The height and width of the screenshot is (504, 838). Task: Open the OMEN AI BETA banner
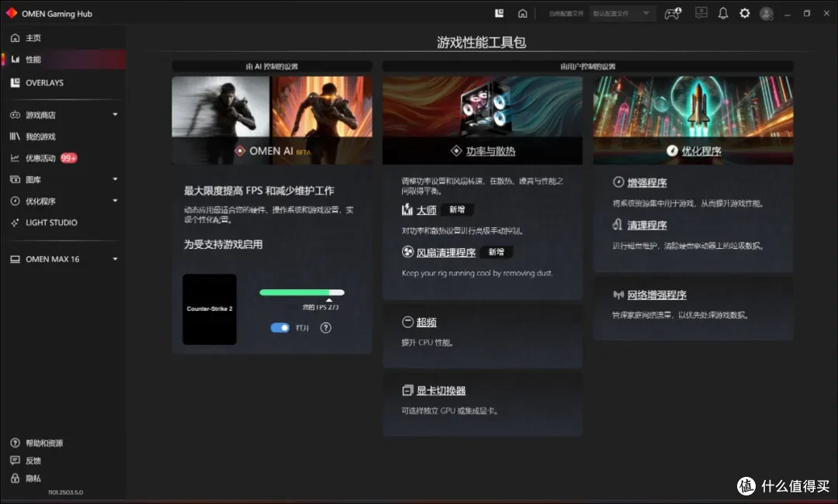click(x=272, y=121)
